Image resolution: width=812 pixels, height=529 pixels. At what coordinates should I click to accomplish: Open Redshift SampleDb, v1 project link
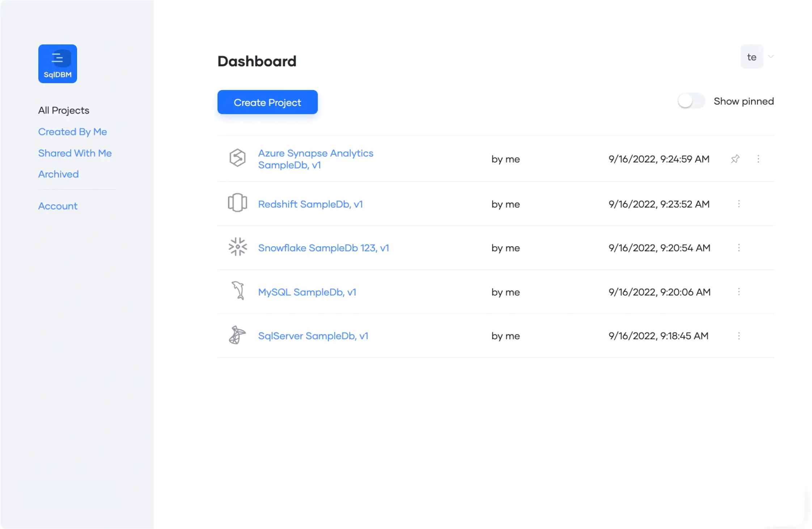[x=310, y=204]
